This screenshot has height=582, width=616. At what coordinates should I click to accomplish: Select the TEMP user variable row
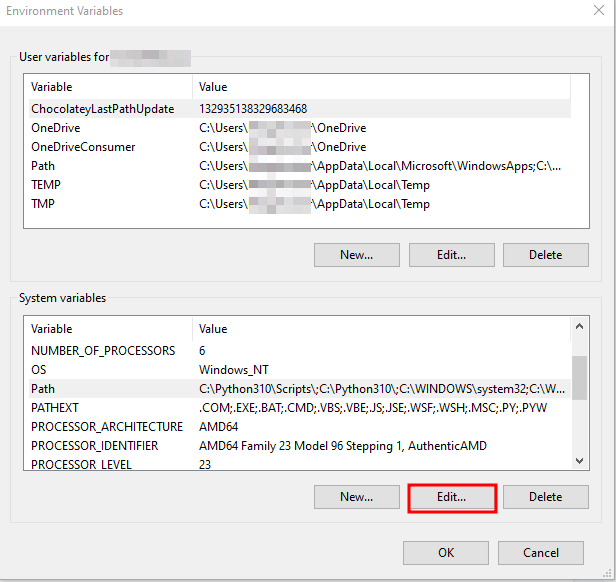(46, 185)
